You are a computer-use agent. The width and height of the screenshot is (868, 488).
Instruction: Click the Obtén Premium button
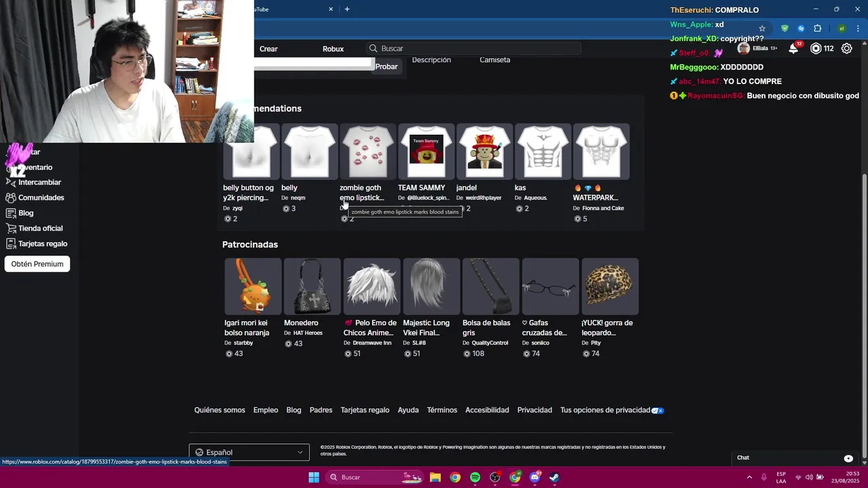coord(37,264)
